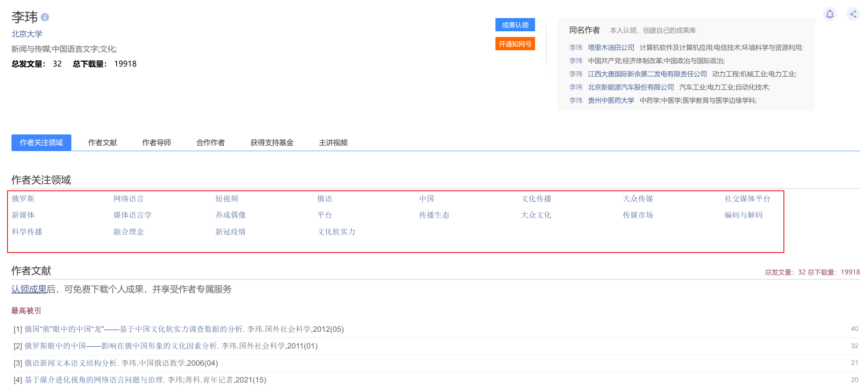868x386 pixels.
Task: Open article 基于媒介进化视角的网络语言问题与治理
Action: pos(94,380)
